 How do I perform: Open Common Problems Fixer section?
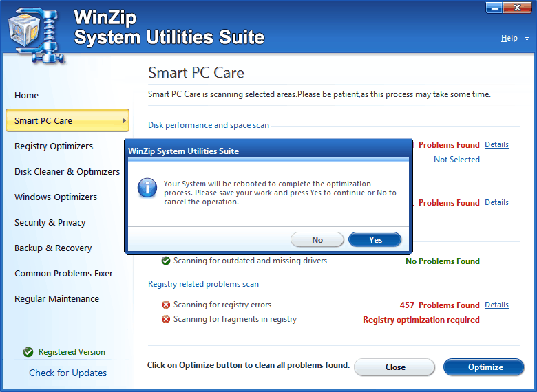[64, 273]
